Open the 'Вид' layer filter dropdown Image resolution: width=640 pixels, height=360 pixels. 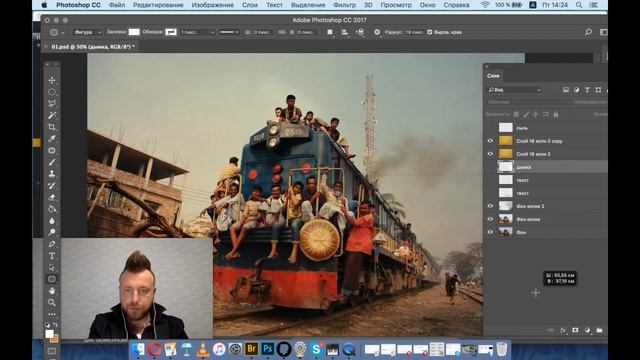pyautogui.click(x=514, y=90)
